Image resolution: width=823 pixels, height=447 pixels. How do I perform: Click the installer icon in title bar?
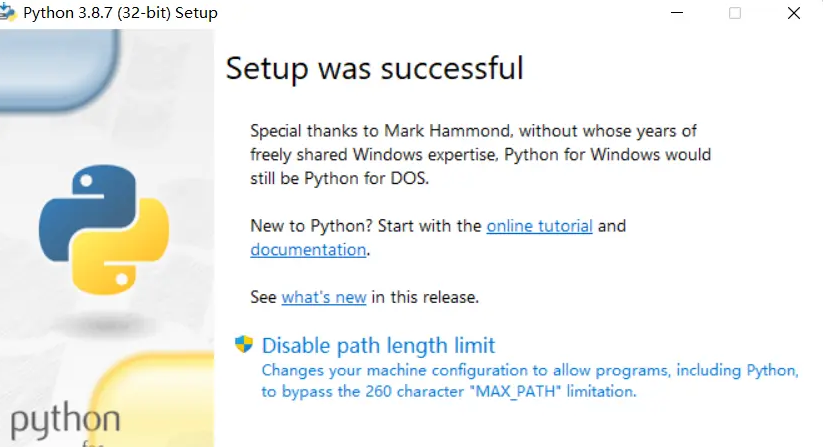[x=8, y=12]
